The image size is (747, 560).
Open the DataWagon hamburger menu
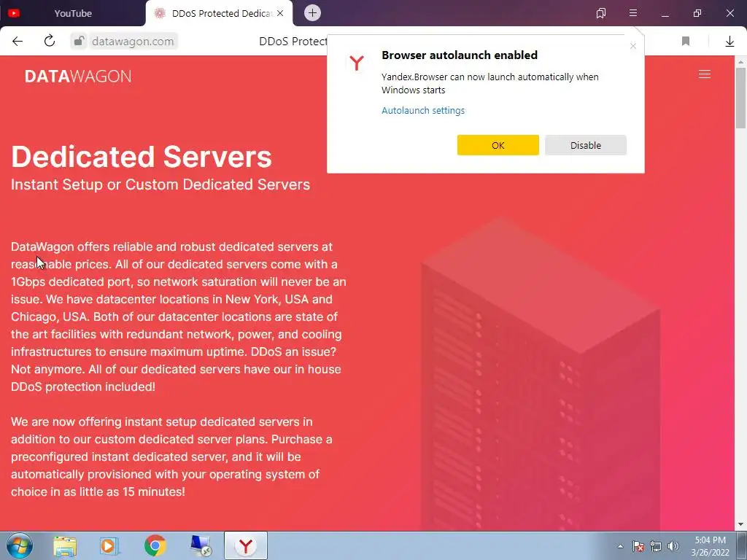(x=704, y=74)
